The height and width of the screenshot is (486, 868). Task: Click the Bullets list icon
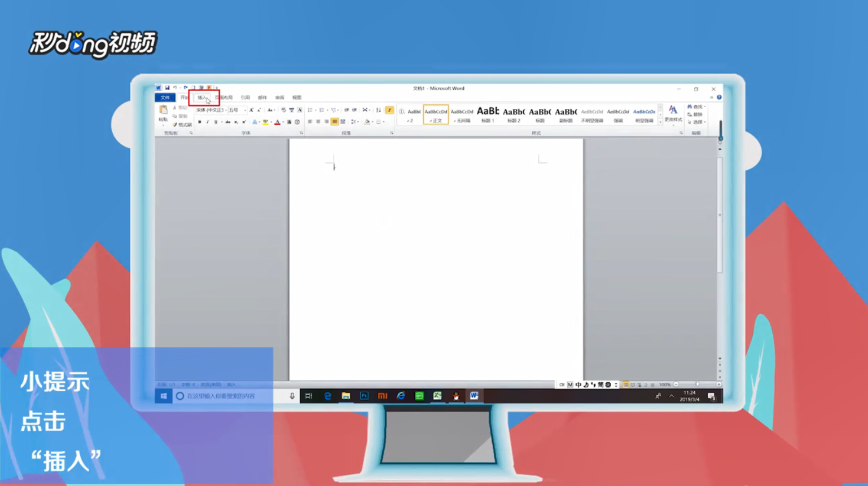pos(310,110)
